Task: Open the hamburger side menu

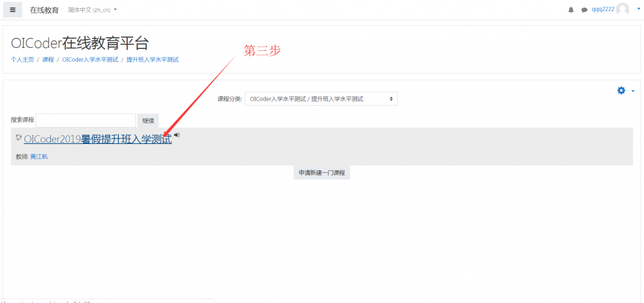Action: pos(13,10)
